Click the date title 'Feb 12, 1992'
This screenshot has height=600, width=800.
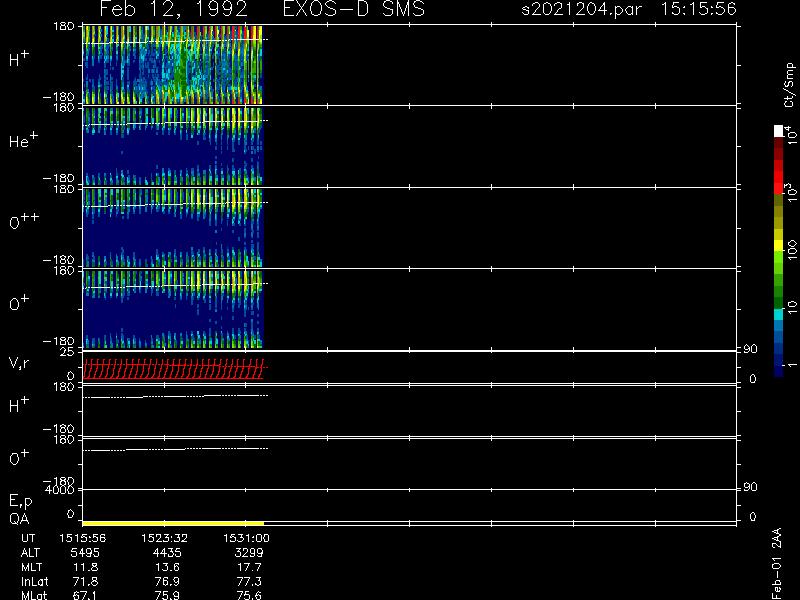(173, 9)
